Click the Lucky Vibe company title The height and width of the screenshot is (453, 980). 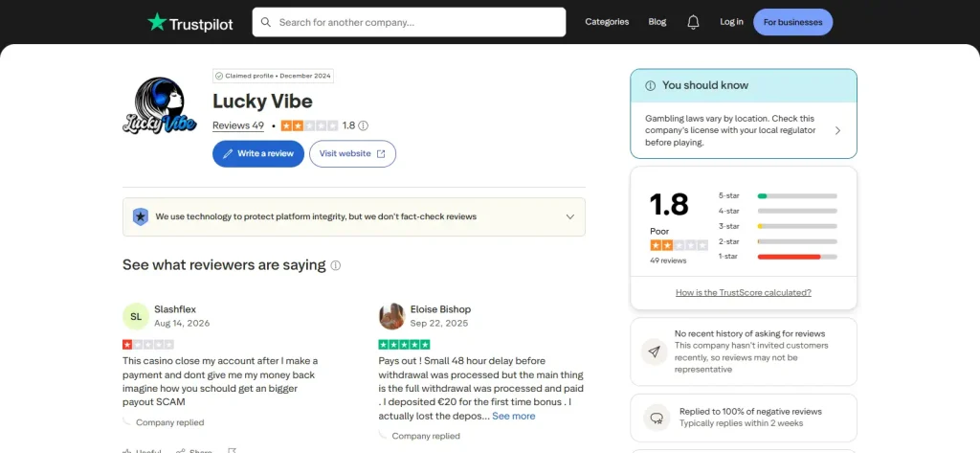[x=262, y=101]
